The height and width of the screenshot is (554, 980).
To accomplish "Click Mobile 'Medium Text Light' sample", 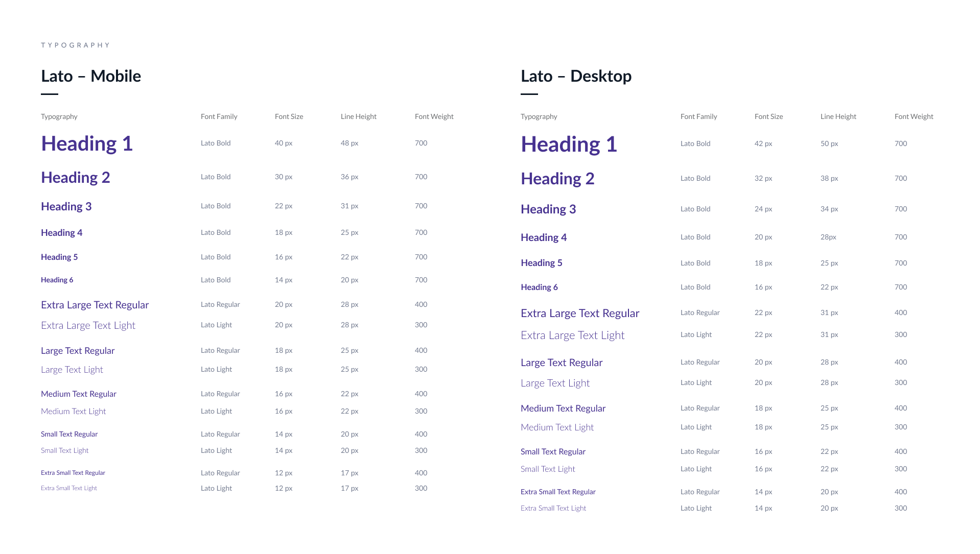I will (x=74, y=412).
